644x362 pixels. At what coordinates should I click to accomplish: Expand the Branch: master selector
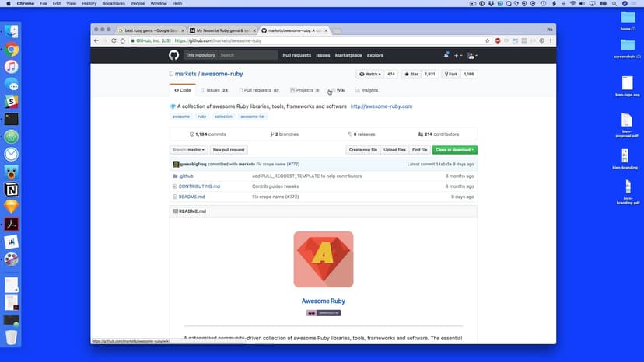188,150
